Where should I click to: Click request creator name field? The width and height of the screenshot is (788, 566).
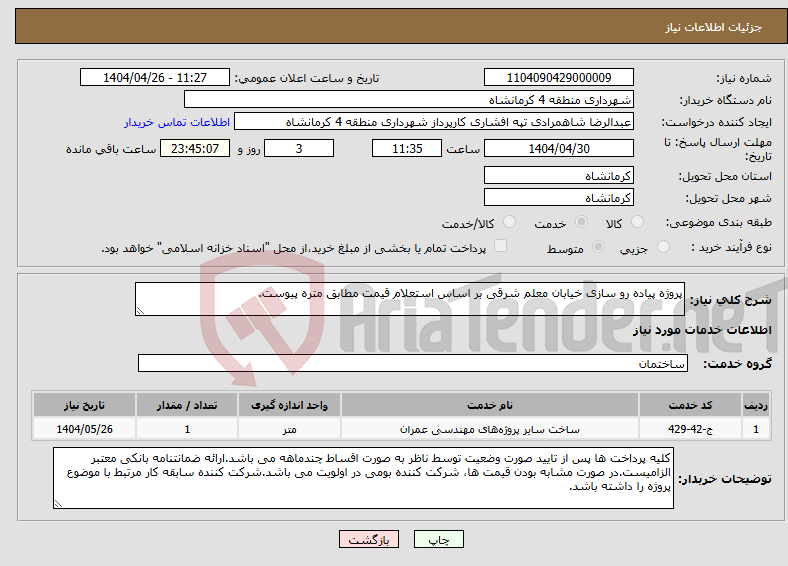click(434, 122)
